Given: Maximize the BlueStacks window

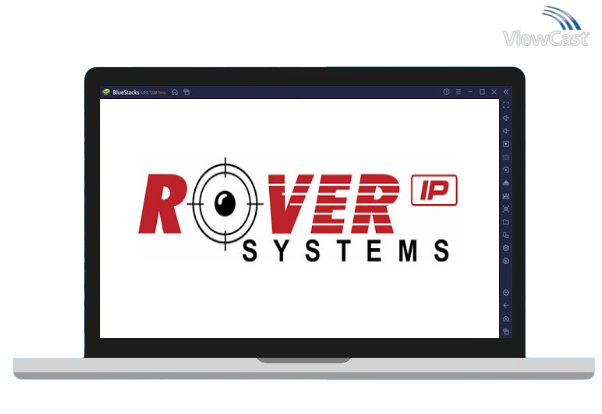Looking at the screenshot, I should tap(482, 92).
